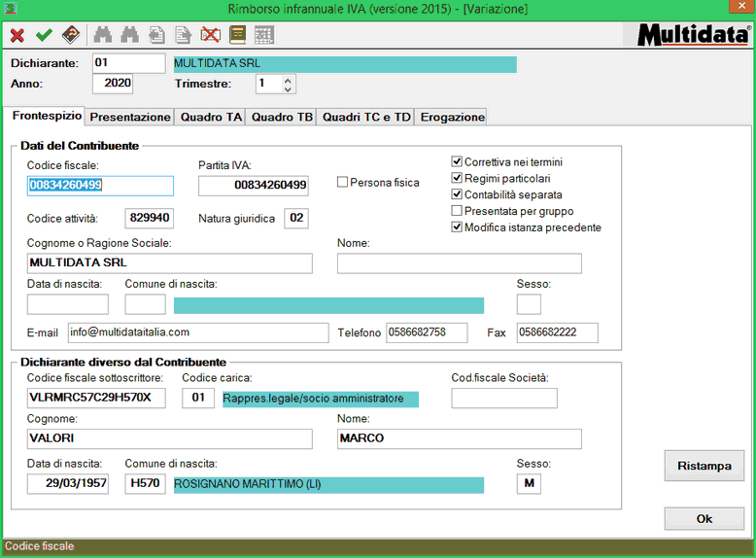Click the ROSIGNANO MARITTIMO (LI) description
The width and height of the screenshot is (756, 558).
click(328, 485)
